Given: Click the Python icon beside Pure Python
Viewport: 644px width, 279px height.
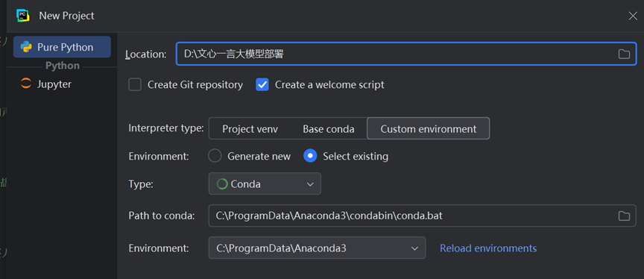Looking at the screenshot, I should [x=26, y=47].
